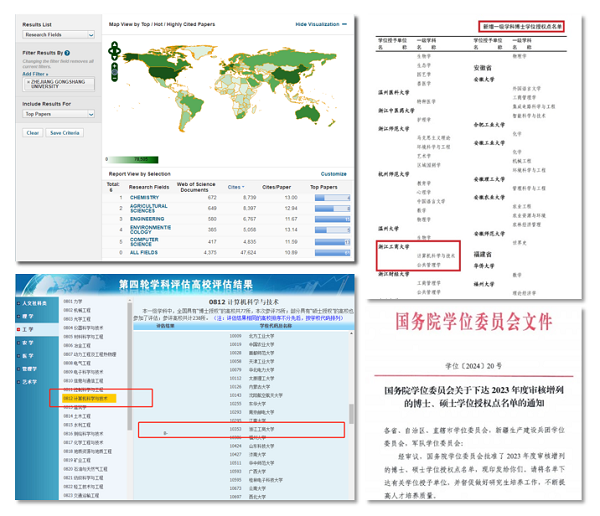Click the Save Criteria button
Viewport: 600px width, 516px height.
67,133
